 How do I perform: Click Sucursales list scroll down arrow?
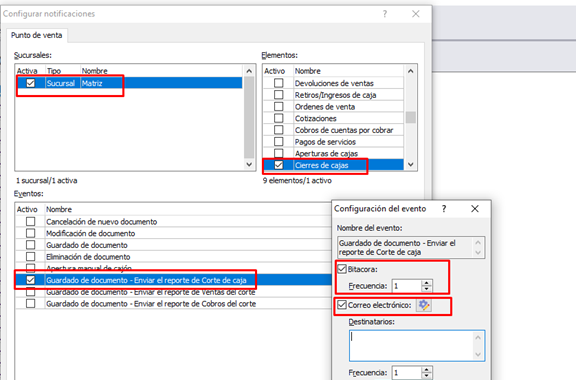coord(249,164)
